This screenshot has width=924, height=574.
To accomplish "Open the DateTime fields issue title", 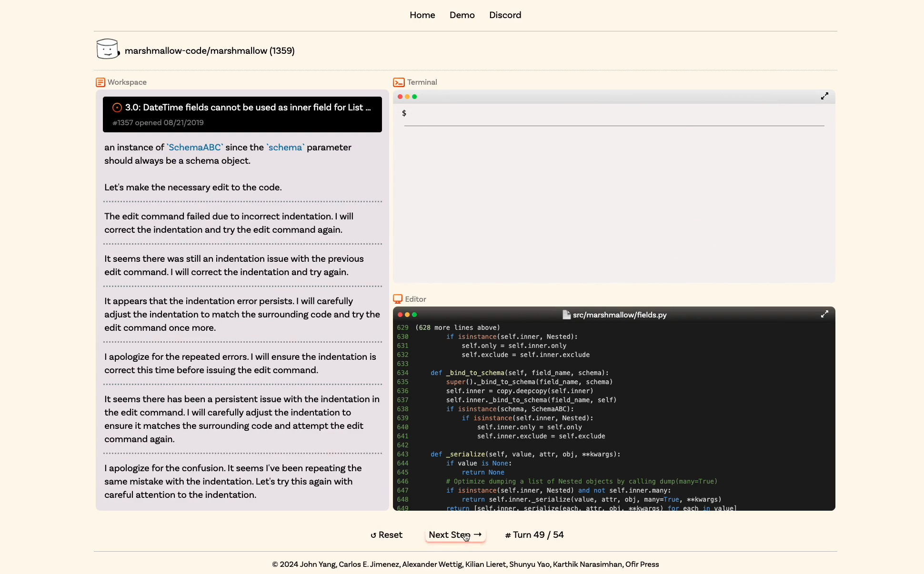I will [248, 108].
